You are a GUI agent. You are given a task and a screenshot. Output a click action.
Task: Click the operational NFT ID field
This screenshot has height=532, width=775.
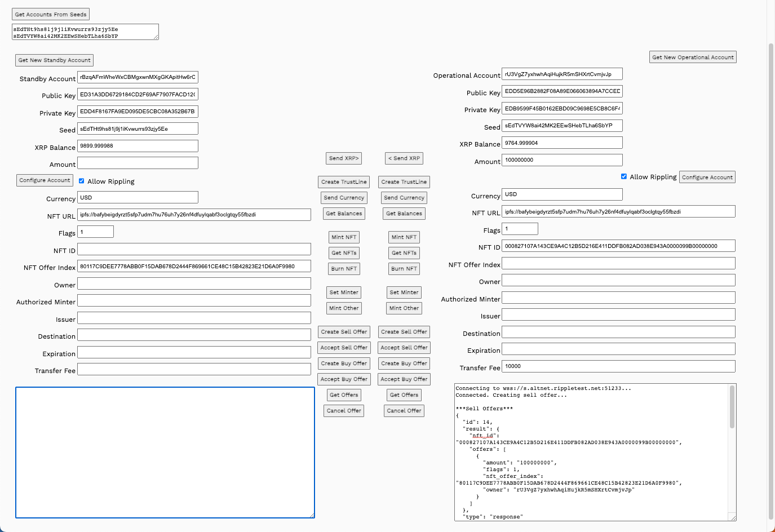tap(618, 246)
